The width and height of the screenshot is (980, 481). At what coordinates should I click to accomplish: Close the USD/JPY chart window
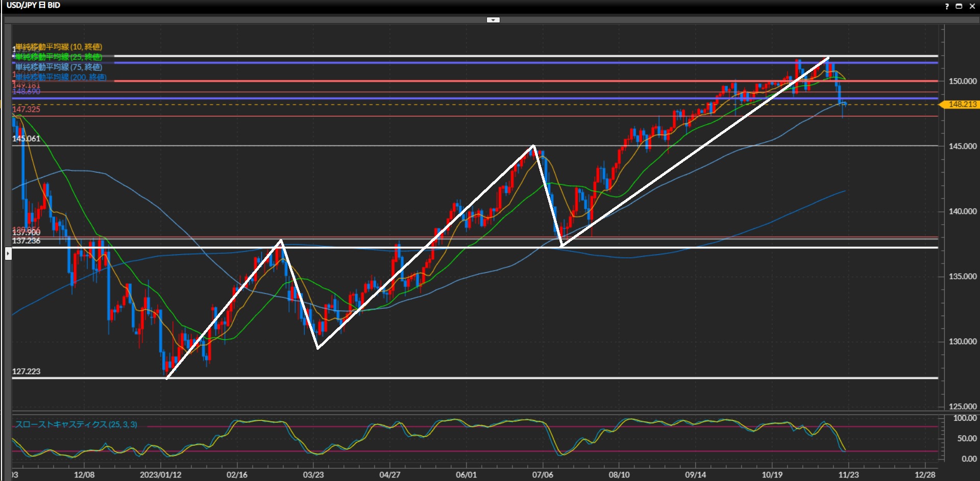[x=972, y=6]
